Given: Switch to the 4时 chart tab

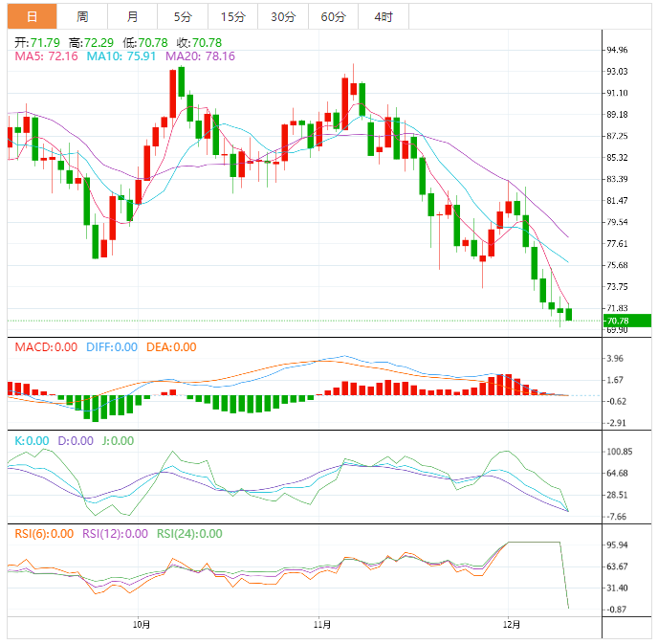Looking at the screenshot, I should (384, 16).
